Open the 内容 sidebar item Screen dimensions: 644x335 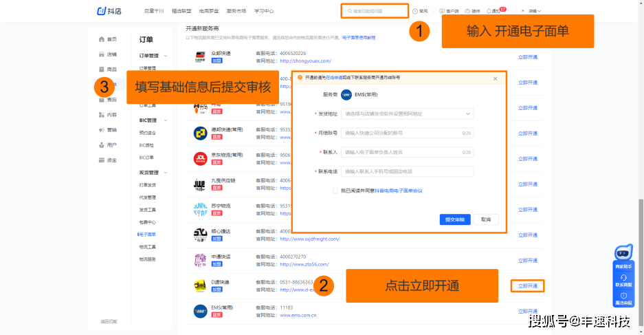point(108,115)
